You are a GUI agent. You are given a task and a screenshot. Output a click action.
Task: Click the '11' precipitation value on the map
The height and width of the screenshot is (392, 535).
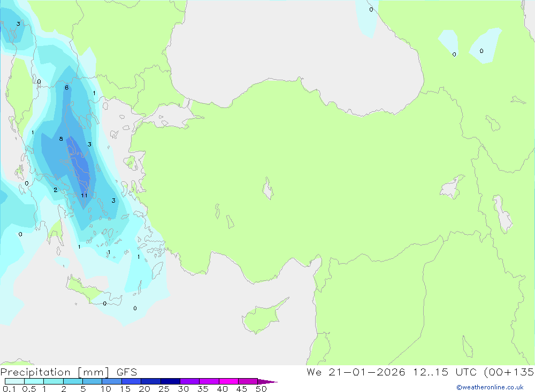pos(85,196)
